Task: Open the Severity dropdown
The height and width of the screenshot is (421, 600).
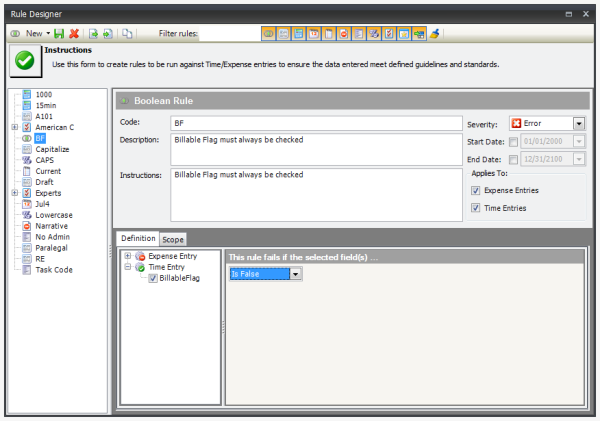Action: (578, 123)
